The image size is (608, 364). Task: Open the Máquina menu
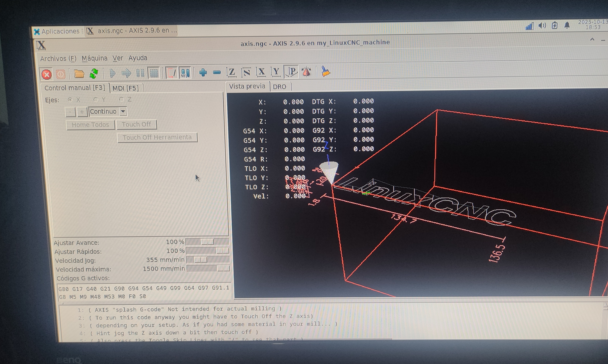pyautogui.click(x=94, y=58)
